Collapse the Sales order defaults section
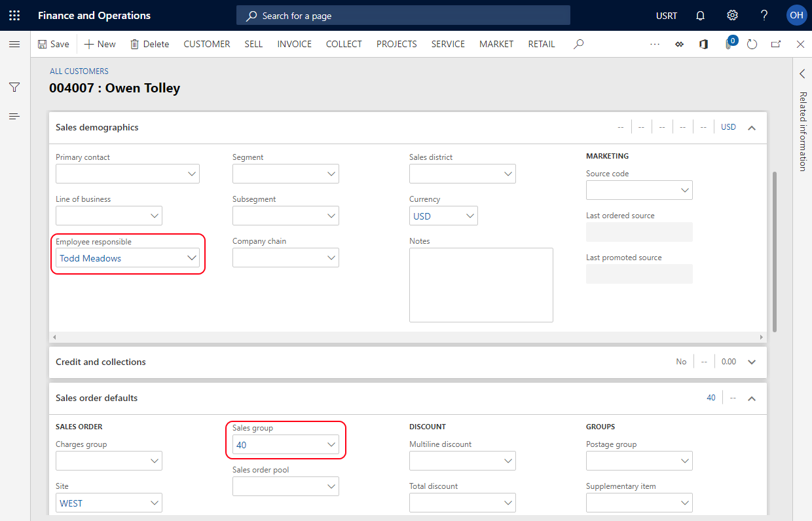 [752, 398]
